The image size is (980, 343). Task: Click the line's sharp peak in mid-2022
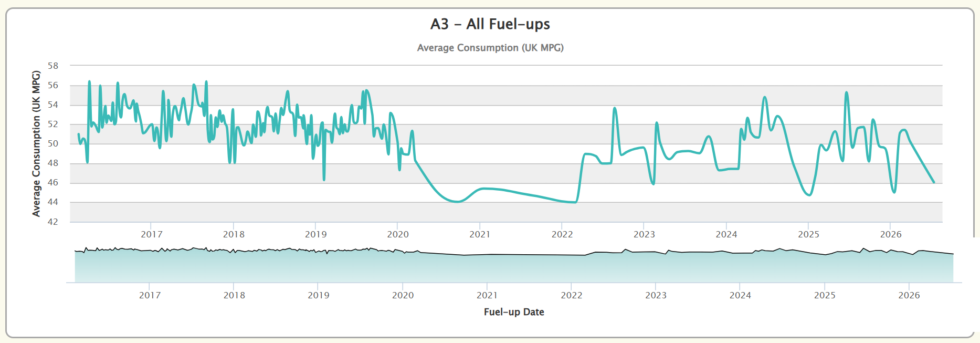tap(615, 108)
